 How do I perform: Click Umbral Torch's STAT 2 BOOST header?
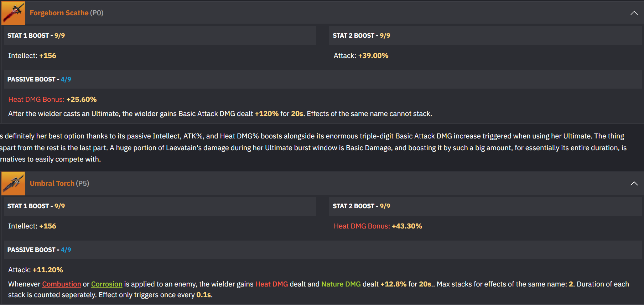pos(361,206)
